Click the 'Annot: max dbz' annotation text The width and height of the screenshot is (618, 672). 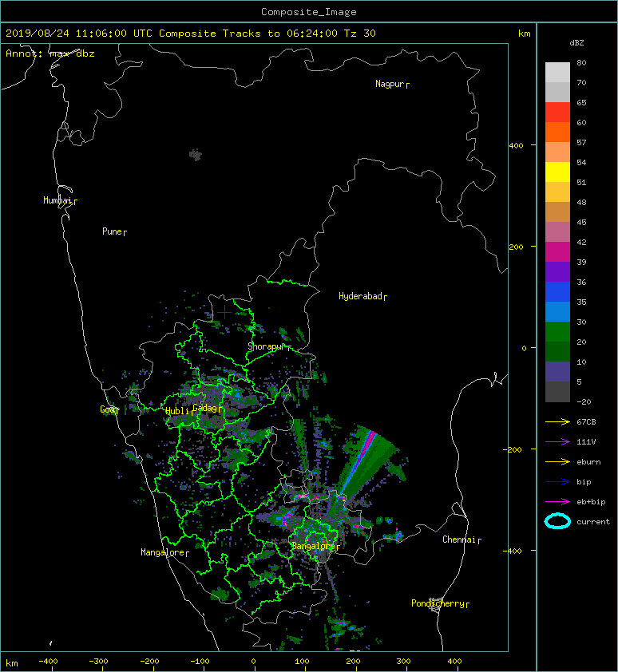[x=50, y=53]
